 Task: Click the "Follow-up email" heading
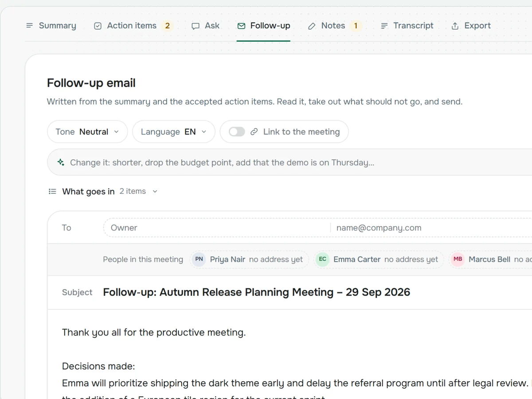[x=91, y=83]
